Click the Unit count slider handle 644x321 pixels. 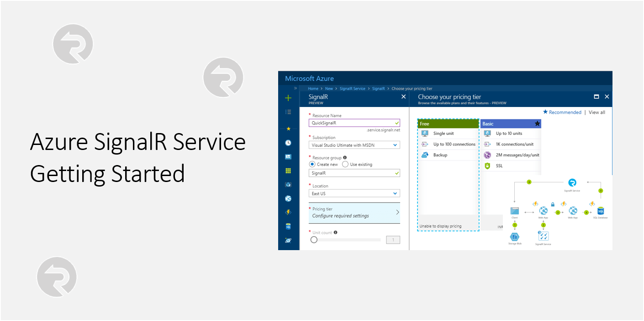click(314, 239)
